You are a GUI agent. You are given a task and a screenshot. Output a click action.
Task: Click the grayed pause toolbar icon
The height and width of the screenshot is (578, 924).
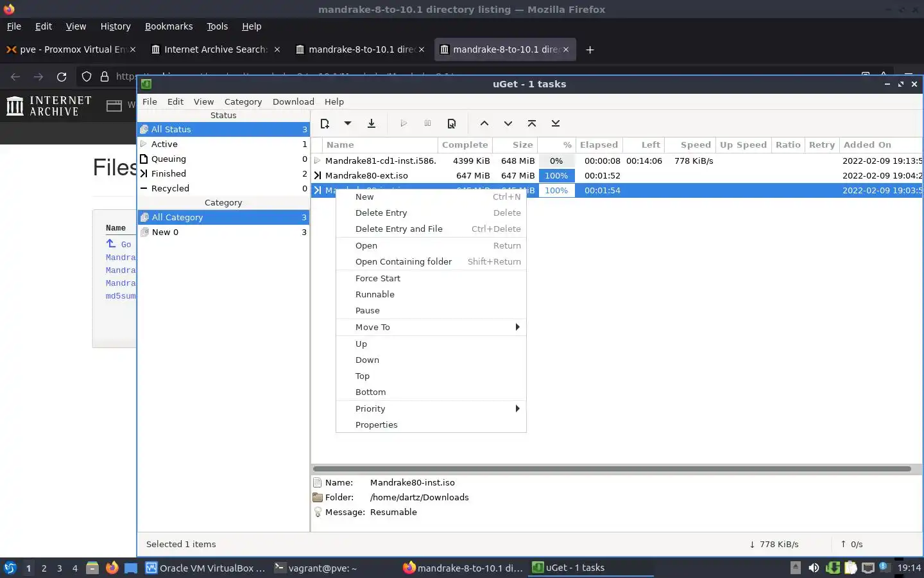coord(427,123)
